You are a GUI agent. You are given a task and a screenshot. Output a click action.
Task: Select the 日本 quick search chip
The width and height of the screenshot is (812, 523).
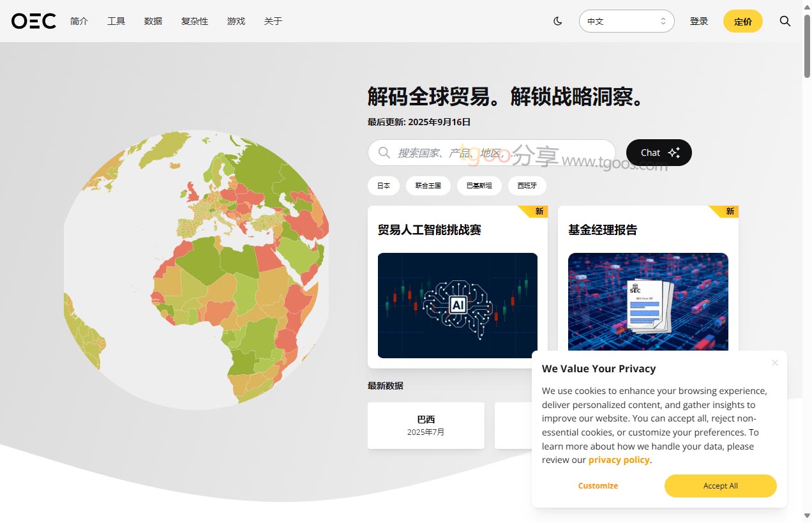(384, 186)
